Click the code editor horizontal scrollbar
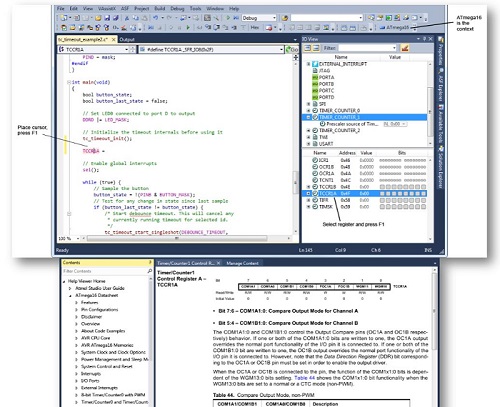 [x=177, y=238]
